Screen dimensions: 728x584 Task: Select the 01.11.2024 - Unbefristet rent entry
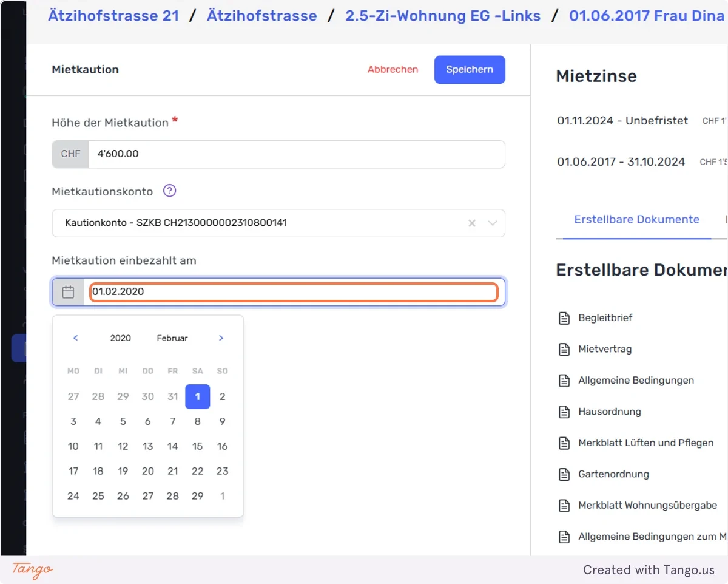622,121
